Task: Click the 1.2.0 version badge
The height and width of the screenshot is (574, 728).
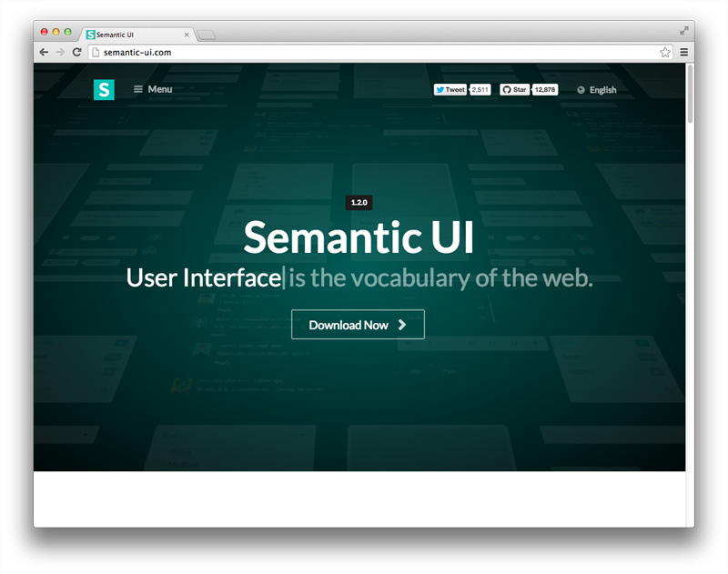Action: pyautogui.click(x=359, y=202)
